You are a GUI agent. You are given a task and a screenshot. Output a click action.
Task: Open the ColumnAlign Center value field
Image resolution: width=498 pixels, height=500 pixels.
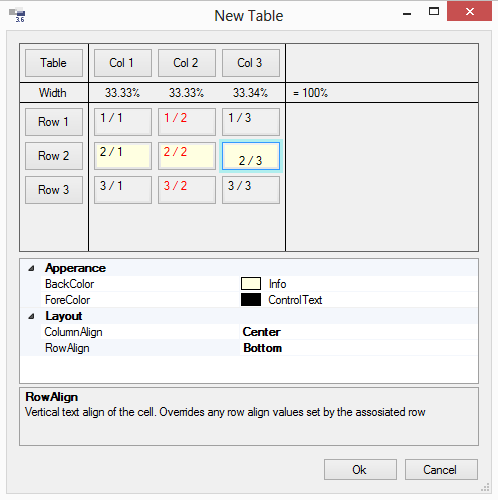359,332
